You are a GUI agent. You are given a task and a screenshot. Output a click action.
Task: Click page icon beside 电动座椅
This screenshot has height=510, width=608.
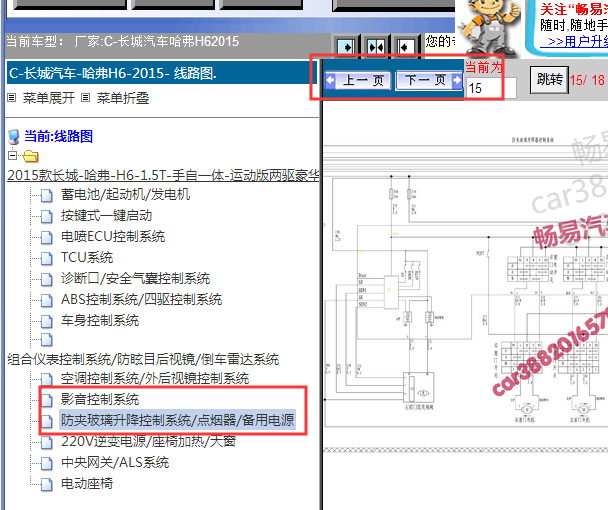click(47, 484)
